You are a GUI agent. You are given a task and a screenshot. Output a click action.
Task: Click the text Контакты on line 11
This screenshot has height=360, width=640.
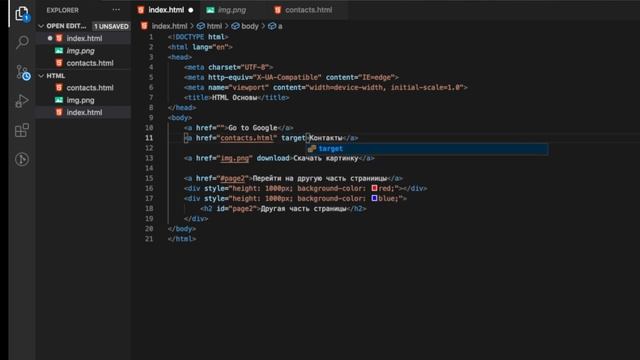point(326,138)
